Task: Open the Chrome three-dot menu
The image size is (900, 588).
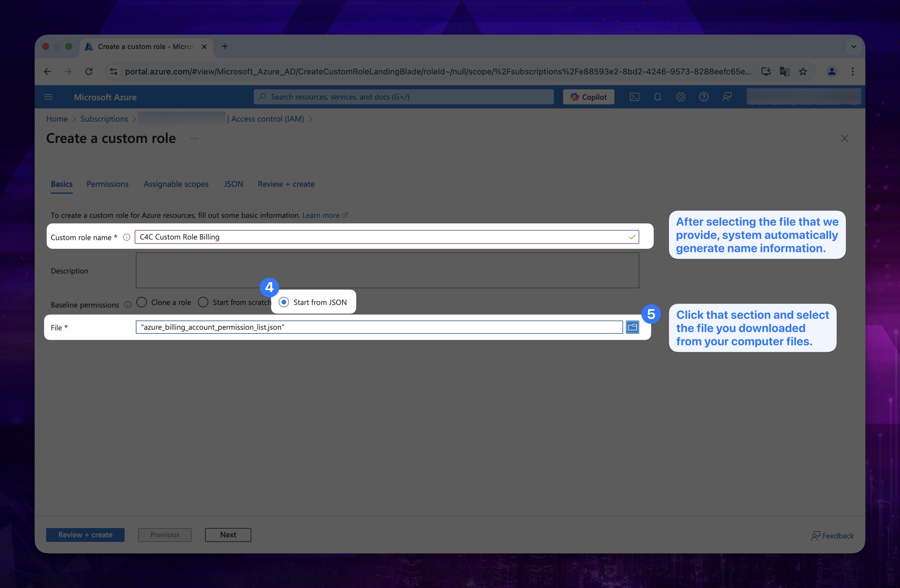Action: pos(853,71)
